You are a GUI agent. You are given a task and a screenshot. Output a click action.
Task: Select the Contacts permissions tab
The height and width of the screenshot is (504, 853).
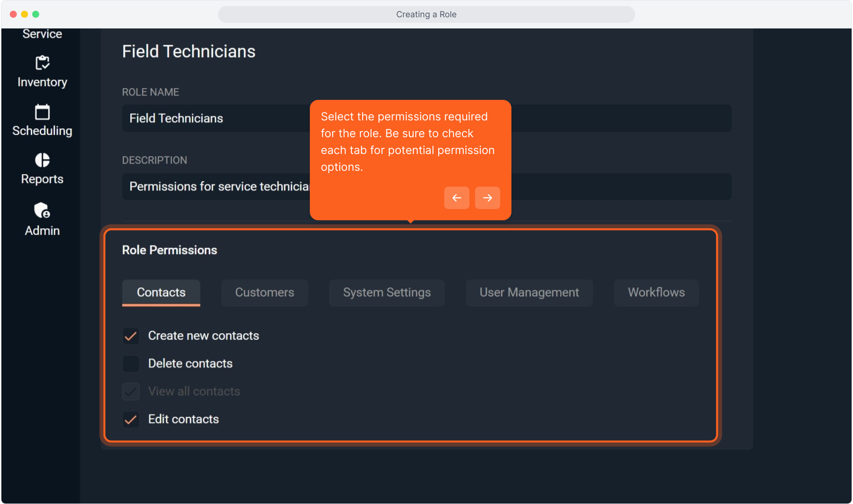tap(161, 293)
